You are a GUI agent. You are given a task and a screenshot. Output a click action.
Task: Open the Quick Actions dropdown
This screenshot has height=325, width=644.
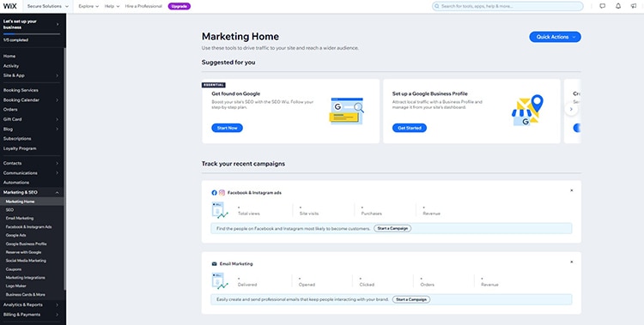click(x=555, y=37)
